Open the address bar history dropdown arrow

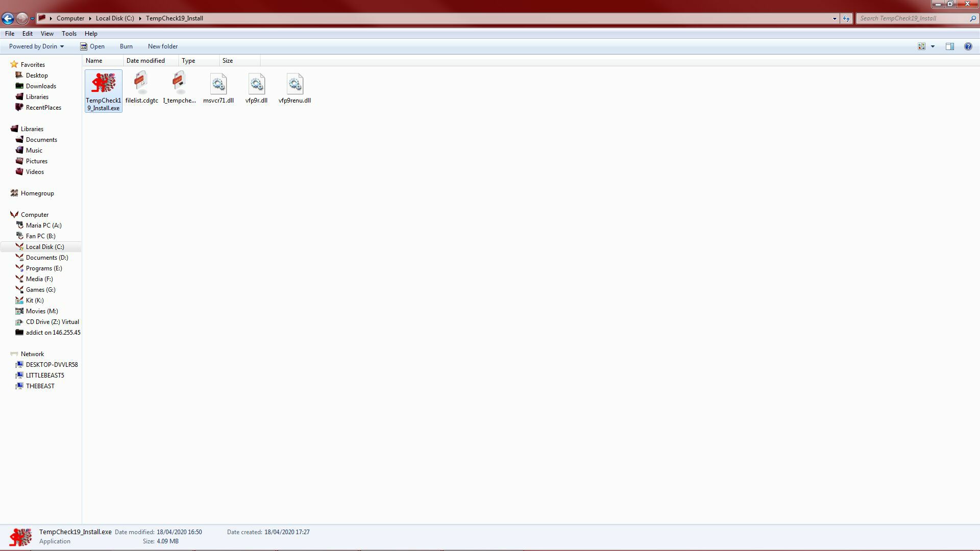(835, 18)
